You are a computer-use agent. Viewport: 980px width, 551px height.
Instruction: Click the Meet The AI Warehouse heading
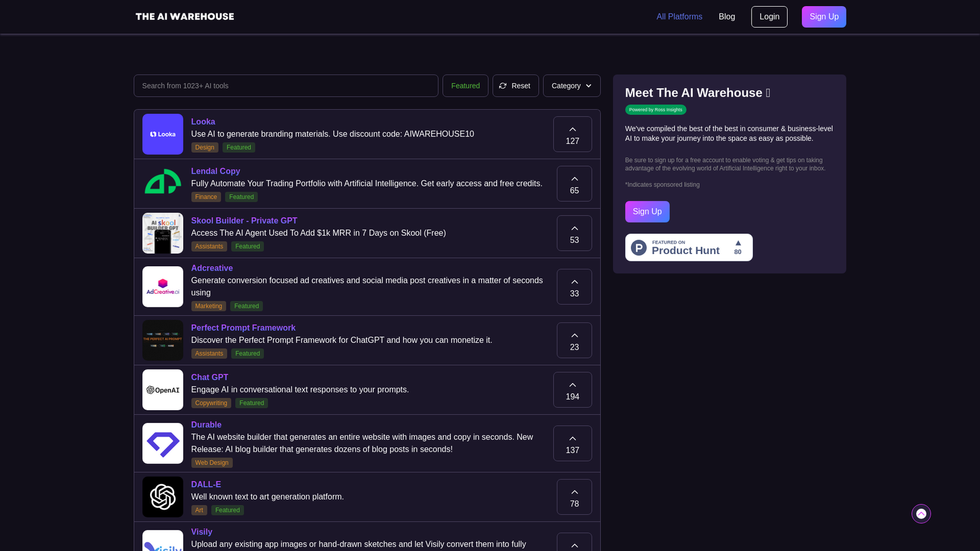pos(698,93)
